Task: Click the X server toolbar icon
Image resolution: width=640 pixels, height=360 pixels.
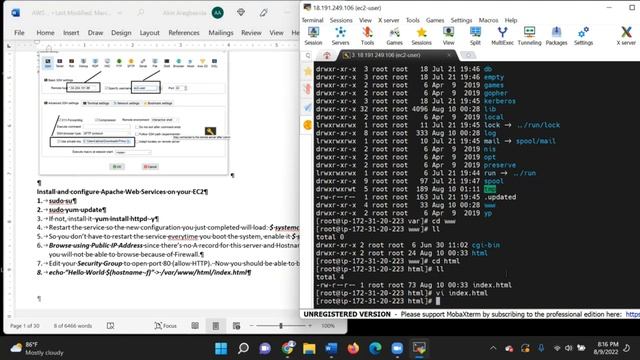Action: click(x=626, y=36)
